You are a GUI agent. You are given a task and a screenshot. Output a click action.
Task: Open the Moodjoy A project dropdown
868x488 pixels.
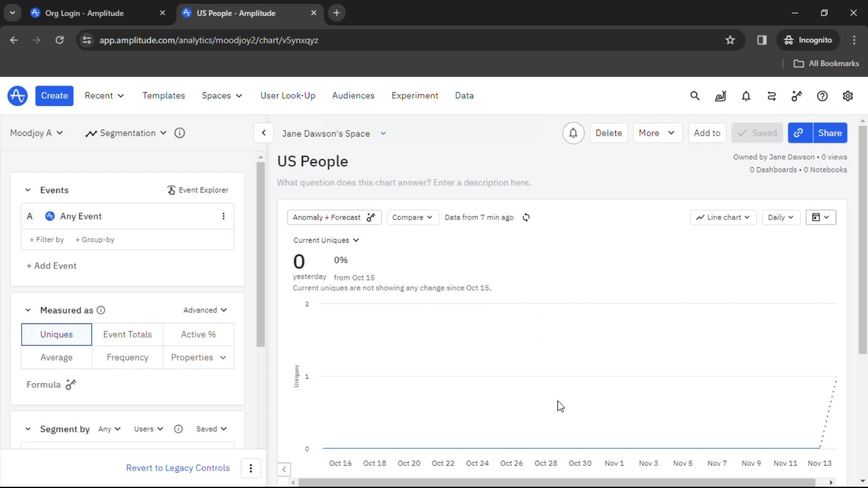pos(36,133)
